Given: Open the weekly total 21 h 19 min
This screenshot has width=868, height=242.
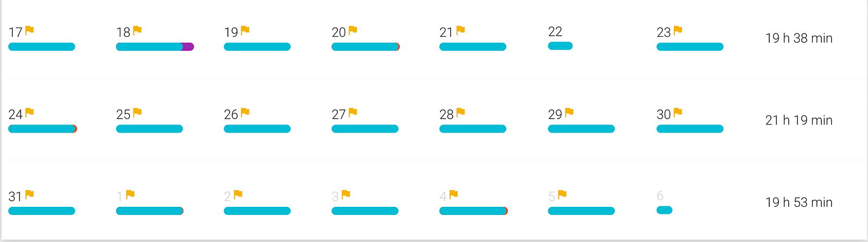Looking at the screenshot, I should click(x=799, y=120).
